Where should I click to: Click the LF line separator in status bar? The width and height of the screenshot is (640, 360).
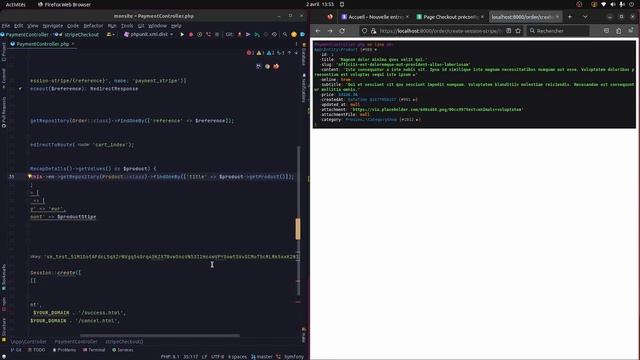click(x=204, y=357)
